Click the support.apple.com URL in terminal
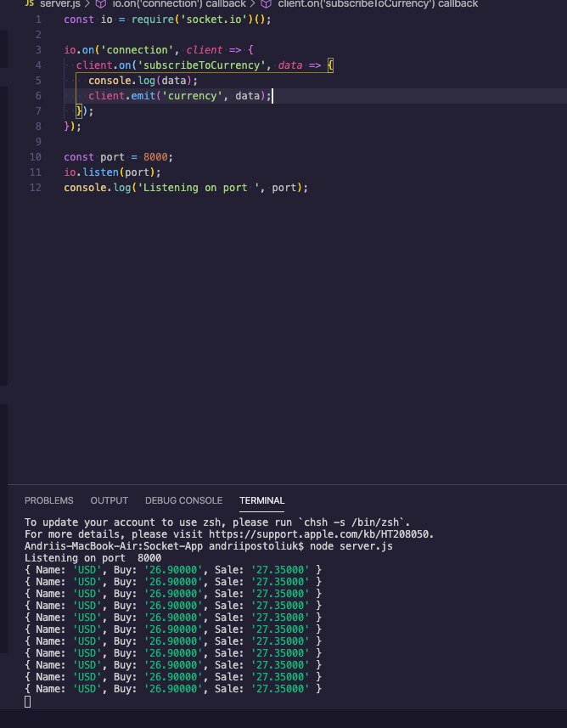The image size is (567, 728). 321,534
